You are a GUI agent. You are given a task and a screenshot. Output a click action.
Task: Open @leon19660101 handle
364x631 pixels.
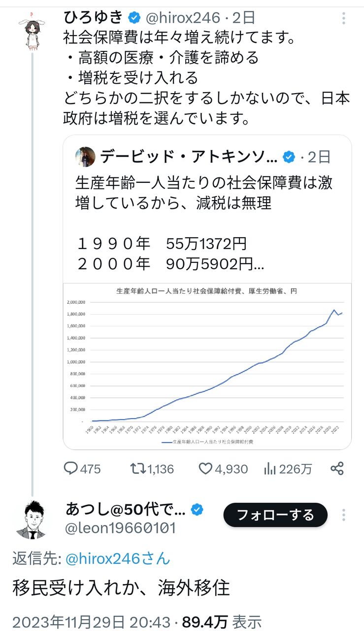click(x=121, y=528)
